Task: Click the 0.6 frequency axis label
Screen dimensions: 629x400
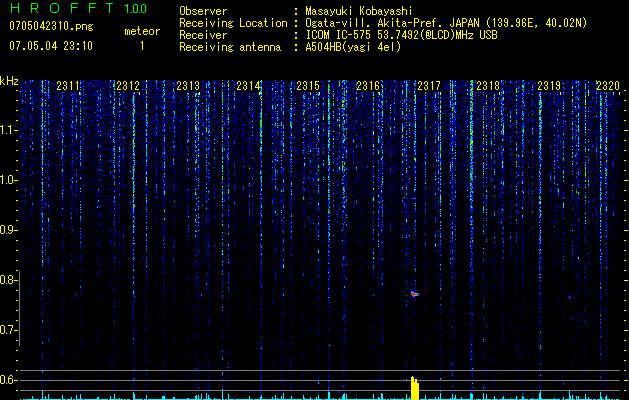Action: [x=7, y=380]
